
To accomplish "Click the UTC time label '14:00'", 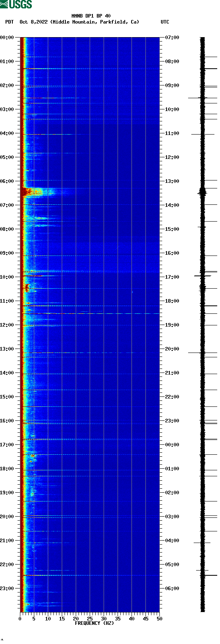I will pyautogui.click(x=172, y=205).
